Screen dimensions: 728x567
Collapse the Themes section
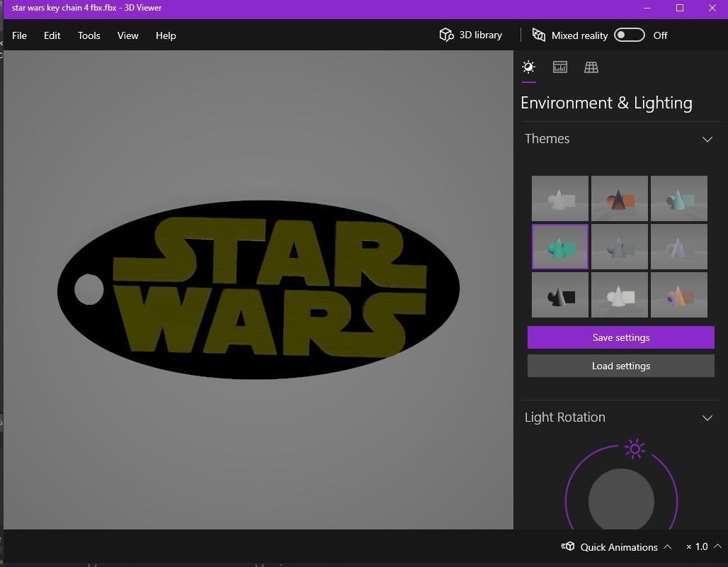pyautogui.click(x=707, y=140)
